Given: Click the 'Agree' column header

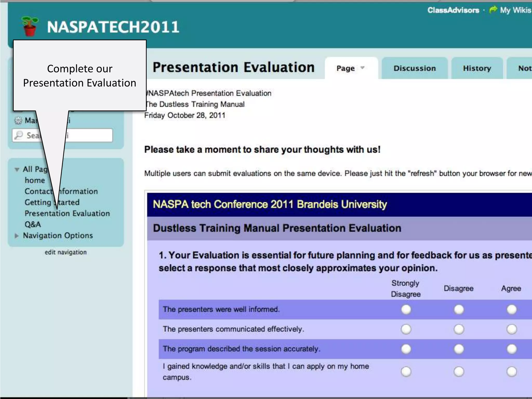Looking at the screenshot, I should click(x=511, y=288).
